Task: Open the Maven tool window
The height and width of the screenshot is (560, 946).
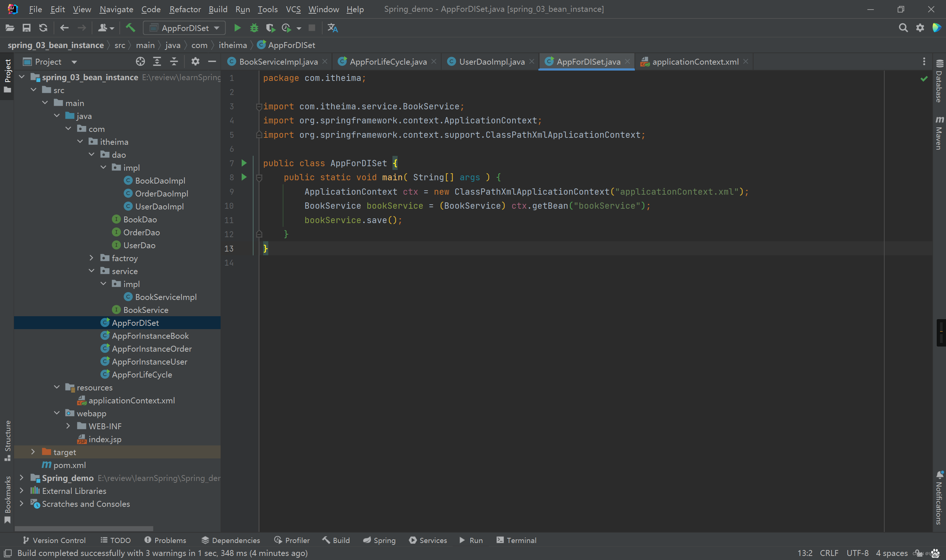Action: coord(940,133)
